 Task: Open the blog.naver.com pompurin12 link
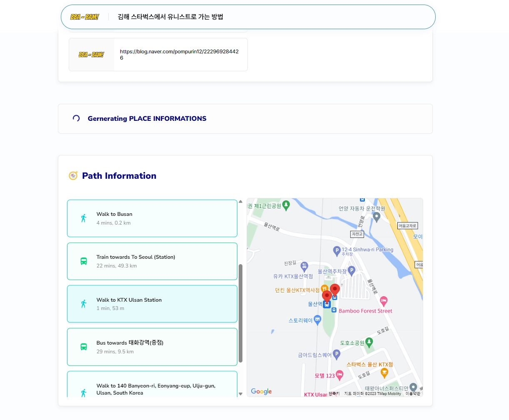point(179,55)
